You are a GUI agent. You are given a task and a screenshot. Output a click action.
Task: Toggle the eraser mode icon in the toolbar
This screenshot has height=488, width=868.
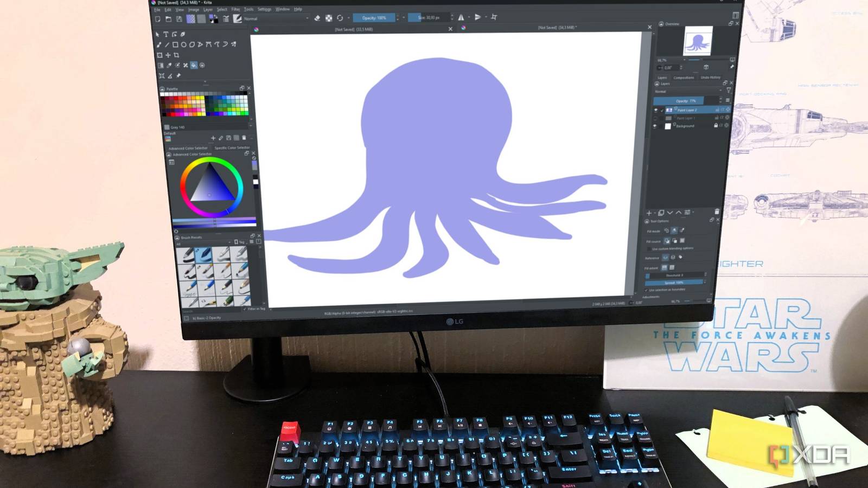(317, 18)
